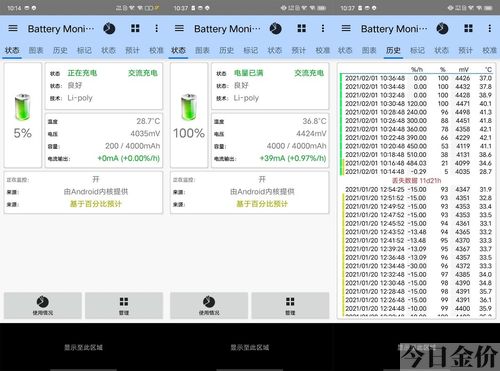The width and height of the screenshot is (500, 371).
Task: Open the hamburger menu on the 100% screen
Action: point(179,28)
